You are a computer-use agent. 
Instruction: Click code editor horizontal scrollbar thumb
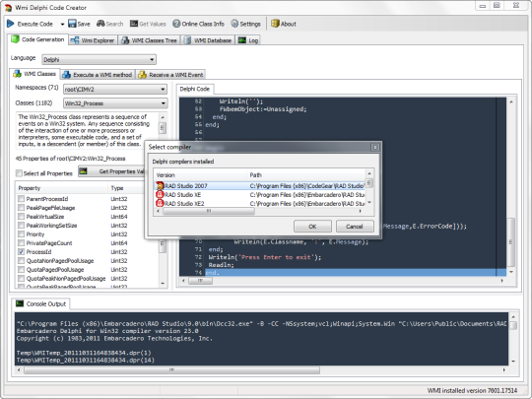(200, 281)
